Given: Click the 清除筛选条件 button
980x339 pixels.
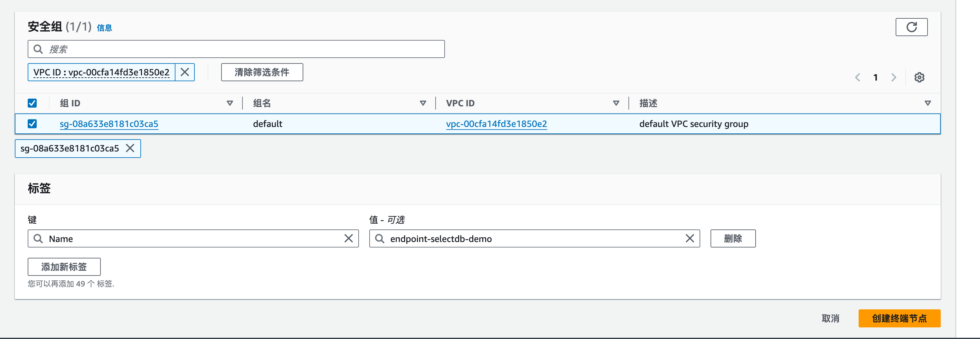Looking at the screenshot, I should [x=262, y=72].
